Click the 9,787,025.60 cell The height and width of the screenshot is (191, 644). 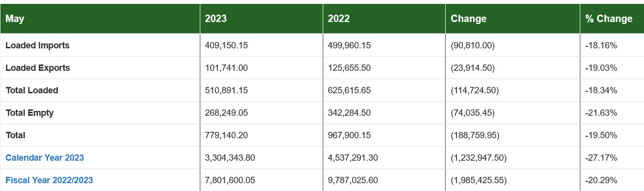384,180
